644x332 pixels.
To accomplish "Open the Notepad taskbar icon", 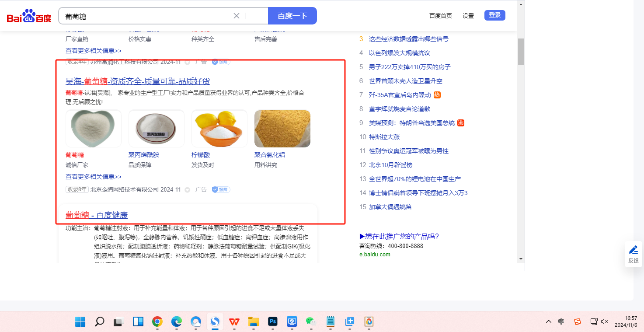I will [x=331, y=322].
